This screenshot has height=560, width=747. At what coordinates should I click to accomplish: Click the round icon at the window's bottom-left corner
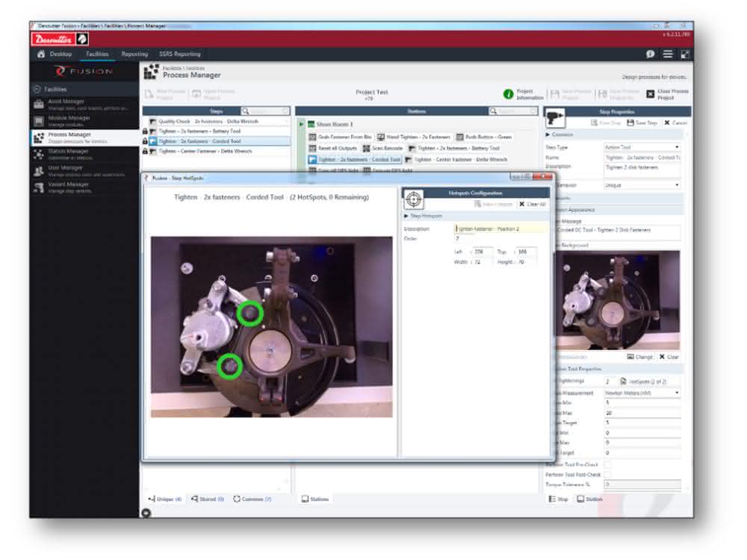pos(146,513)
